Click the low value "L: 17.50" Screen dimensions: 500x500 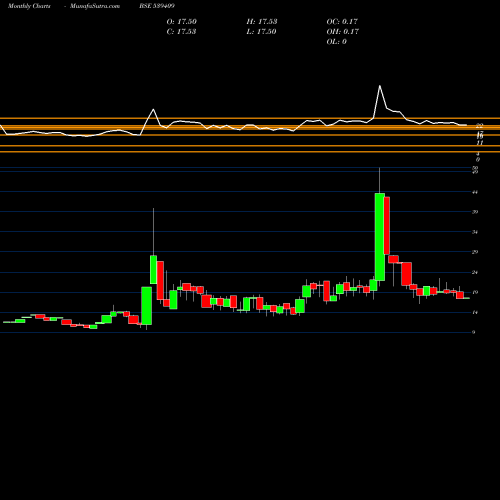point(261,32)
